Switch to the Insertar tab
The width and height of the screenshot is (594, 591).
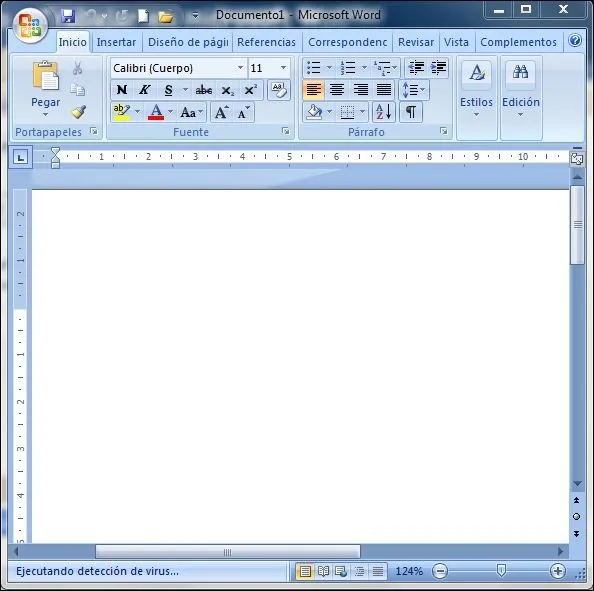tap(116, 42)
